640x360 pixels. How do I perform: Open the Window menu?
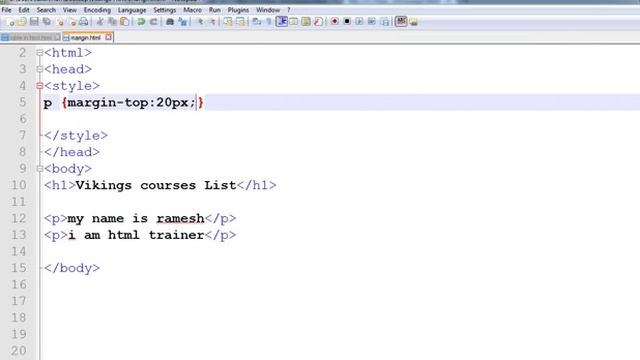click(268, 10)
